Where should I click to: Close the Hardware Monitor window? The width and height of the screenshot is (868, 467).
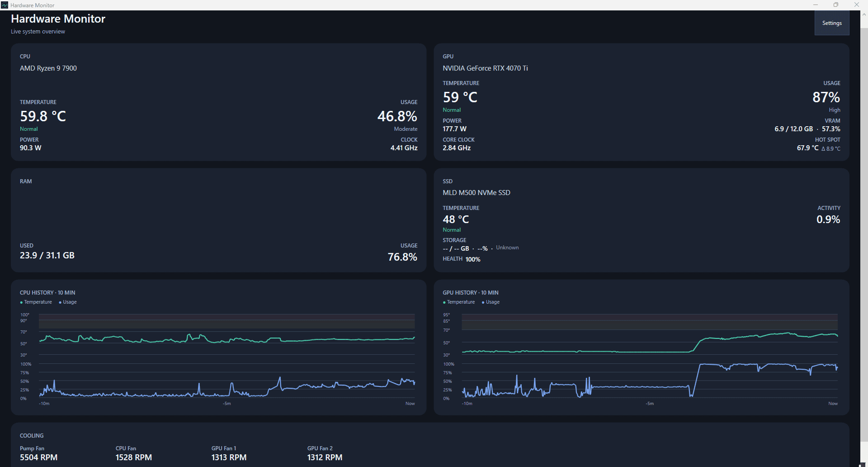(857, 5)
